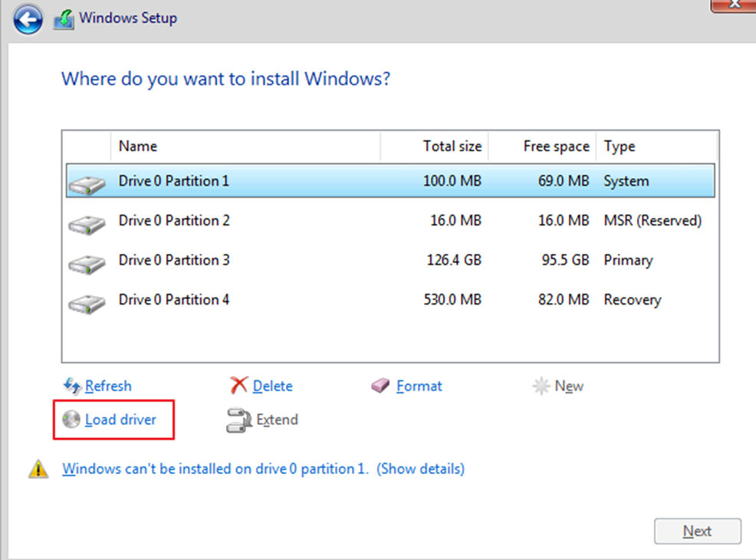Click the 95.5 GB free space cell

(565, 260)
